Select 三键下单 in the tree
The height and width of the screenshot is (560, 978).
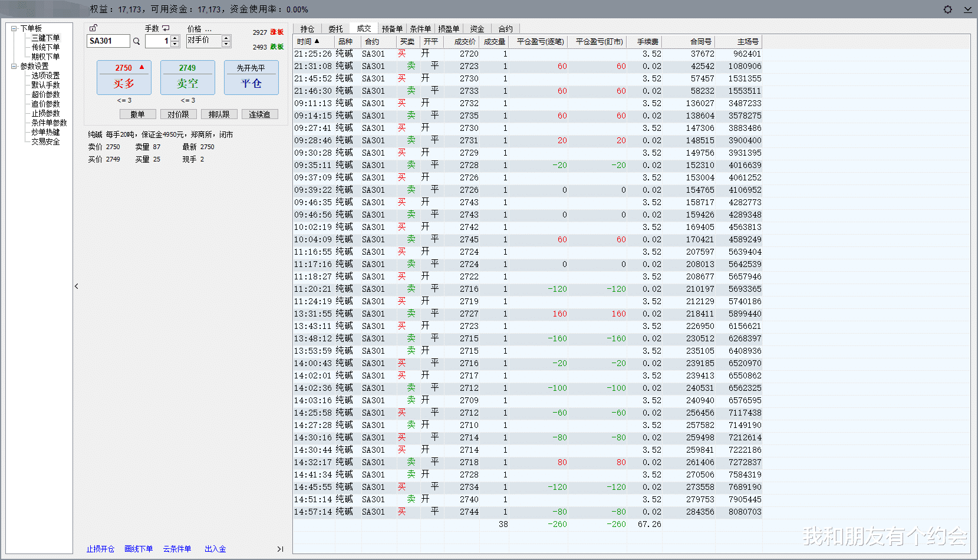45,38
